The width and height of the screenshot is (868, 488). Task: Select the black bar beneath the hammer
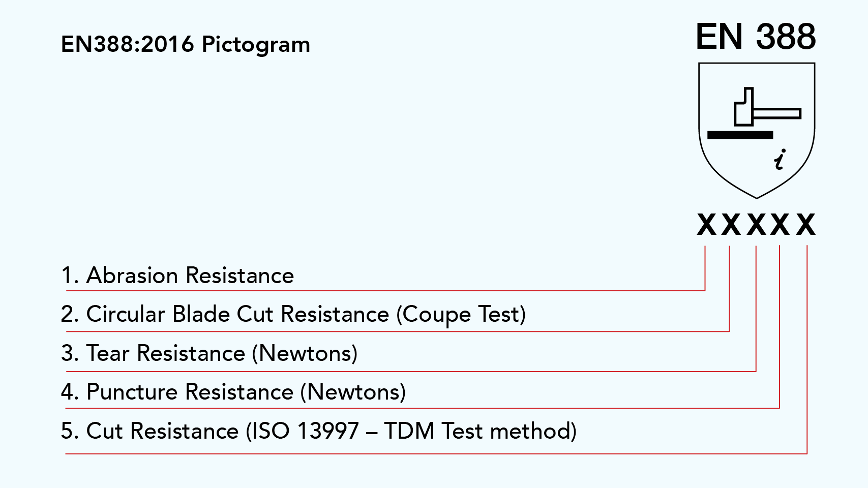[740, 135]
